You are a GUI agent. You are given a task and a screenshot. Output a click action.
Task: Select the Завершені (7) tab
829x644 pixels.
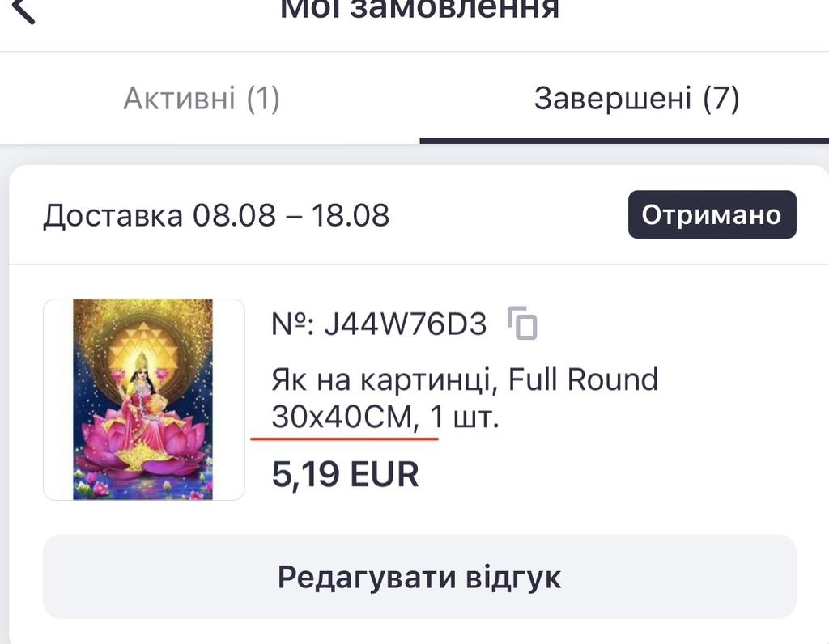pos(636,100)
